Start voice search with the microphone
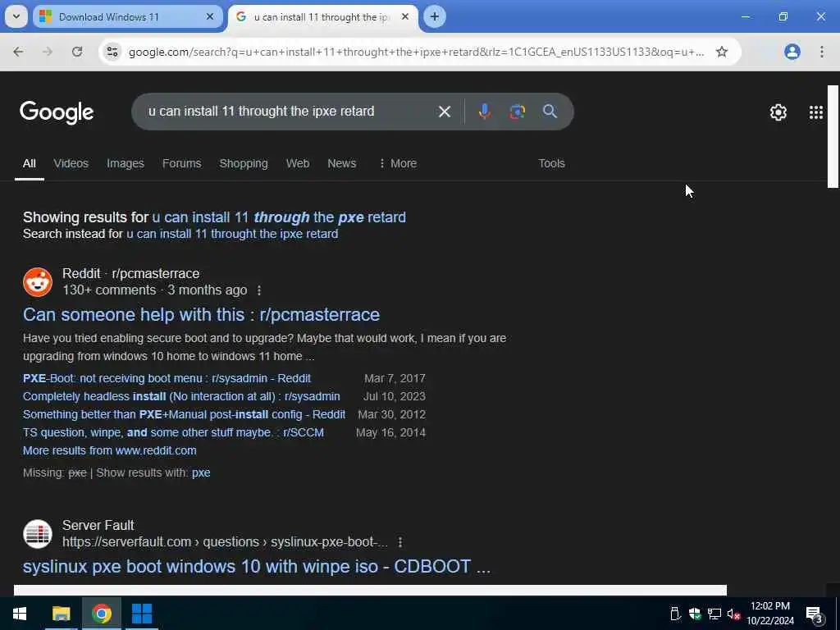Viewport: 840px width, 630px height. [x=484, y=112]
